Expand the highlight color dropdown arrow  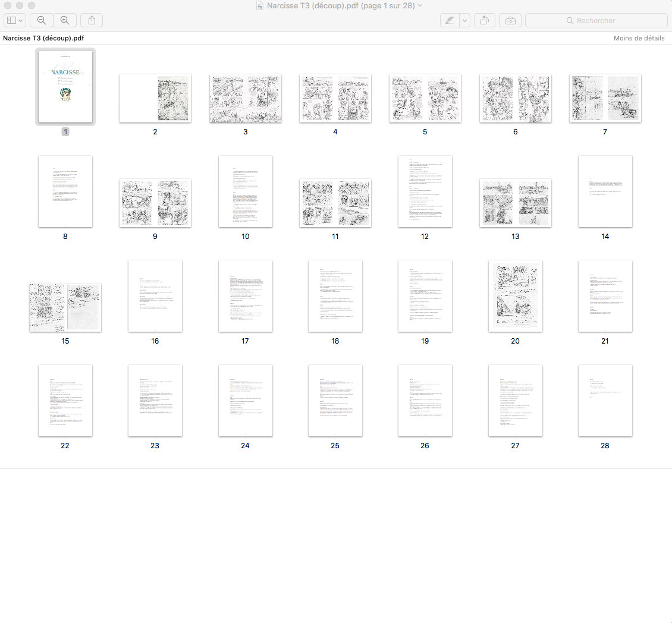pyautogui.click(x=464, y=20)
